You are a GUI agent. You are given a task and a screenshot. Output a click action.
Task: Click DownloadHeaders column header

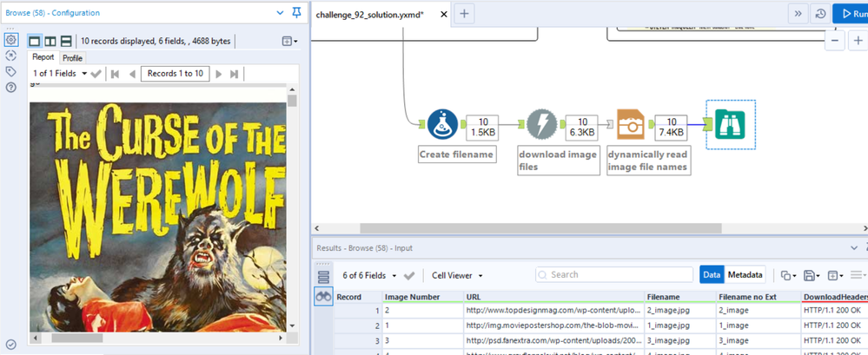(833, 297)
